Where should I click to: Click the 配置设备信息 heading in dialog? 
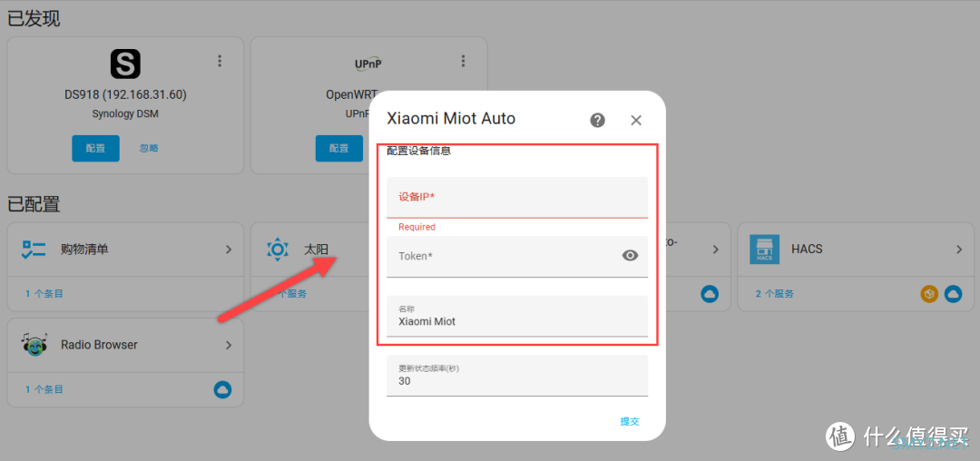(x=418, y=151)
